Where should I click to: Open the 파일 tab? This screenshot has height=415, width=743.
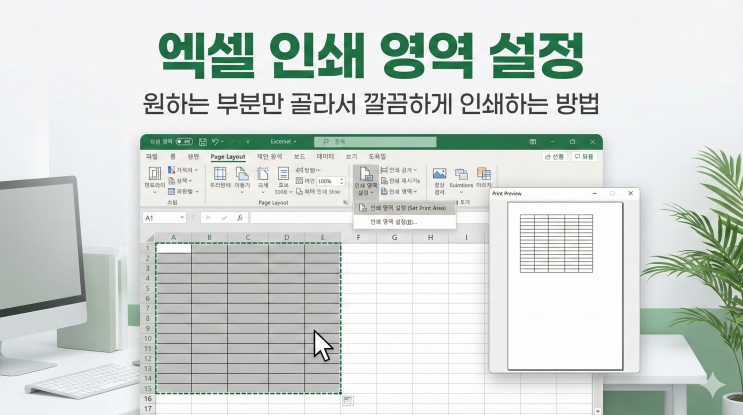152,156
